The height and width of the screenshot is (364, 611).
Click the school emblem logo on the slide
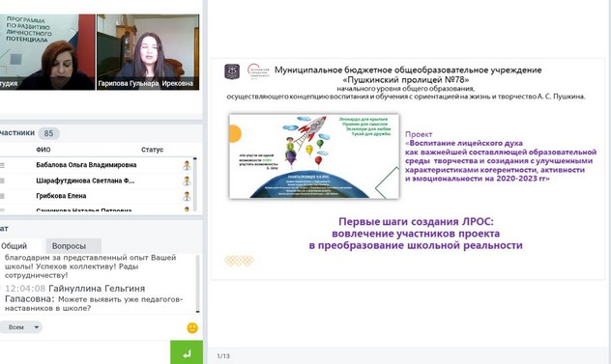pos(232,71)
